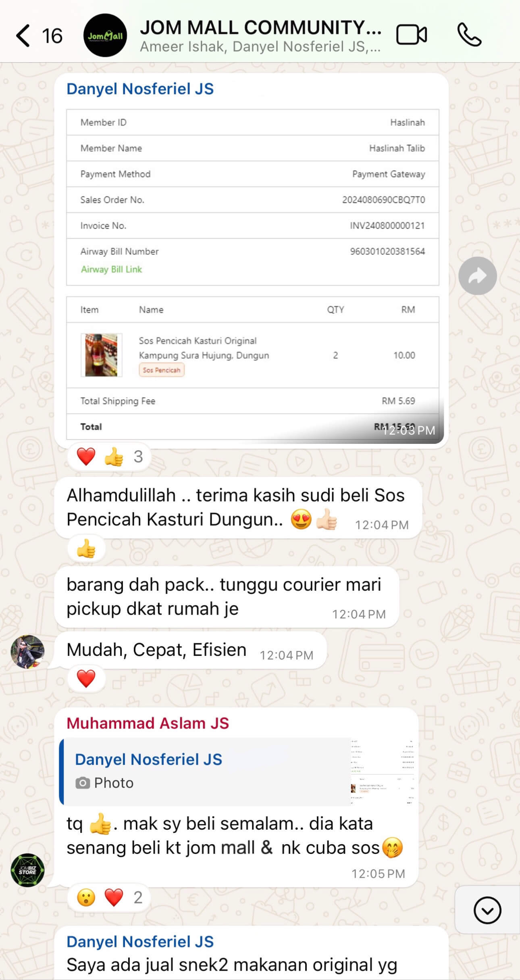Image resolution: width=520 pixels, height=980 pixels.
Task: Open the sender avatar beside Mudah message
Action: [27, 652]
